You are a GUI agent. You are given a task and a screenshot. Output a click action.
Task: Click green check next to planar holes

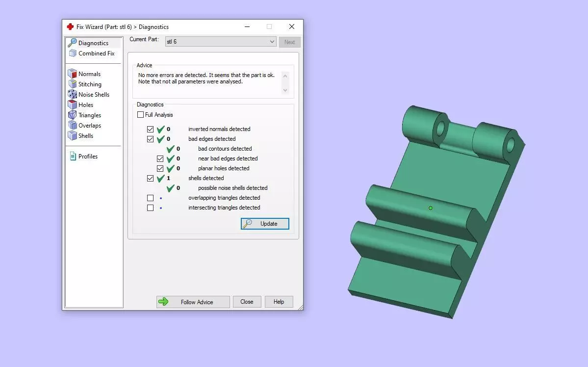pos(171,168)
